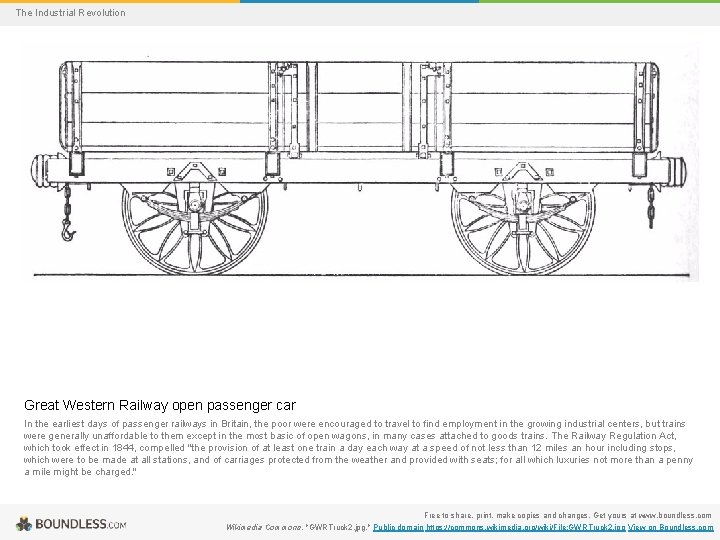The height and width of the screenshot is (540, 720).
Task: Select the title Great Western Railway open passenger car
Action: click(x=160, y=405)
